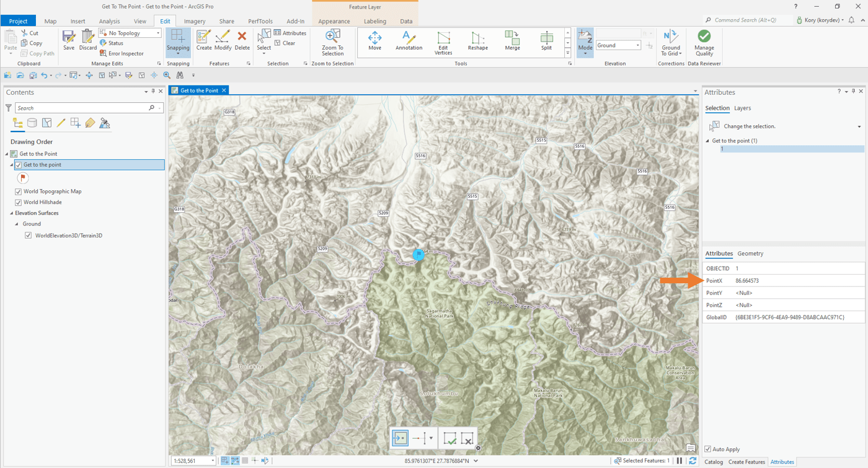This screenshot has height=468, width=868.
Task: Switch Contents to List By Labeling
Action: point(90,123)
